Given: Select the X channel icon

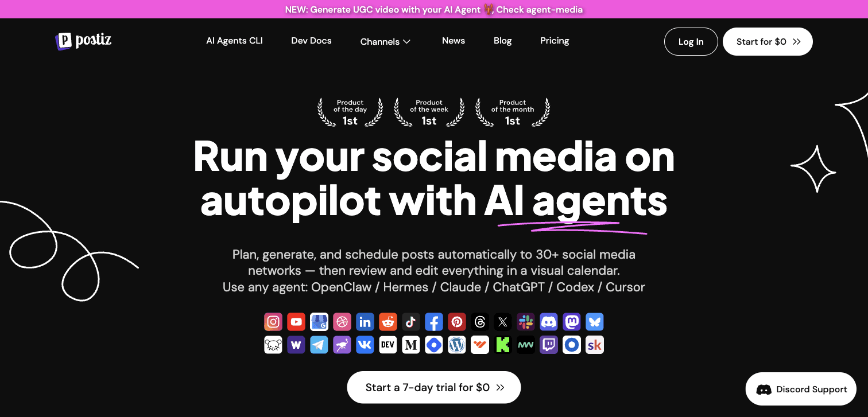Looking at the screenshot, I should pos(503,322).
